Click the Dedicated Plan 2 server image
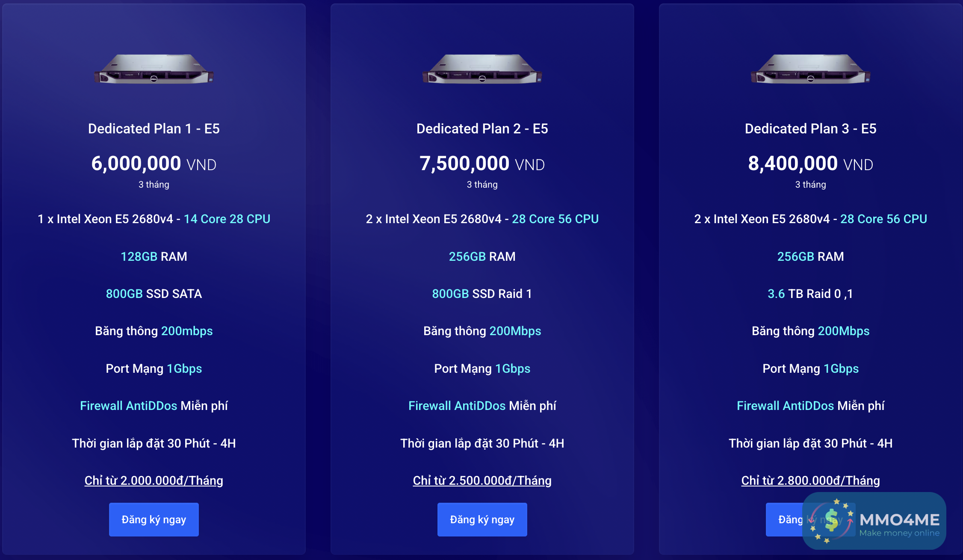963x560 pixels. tap(482, 69)
